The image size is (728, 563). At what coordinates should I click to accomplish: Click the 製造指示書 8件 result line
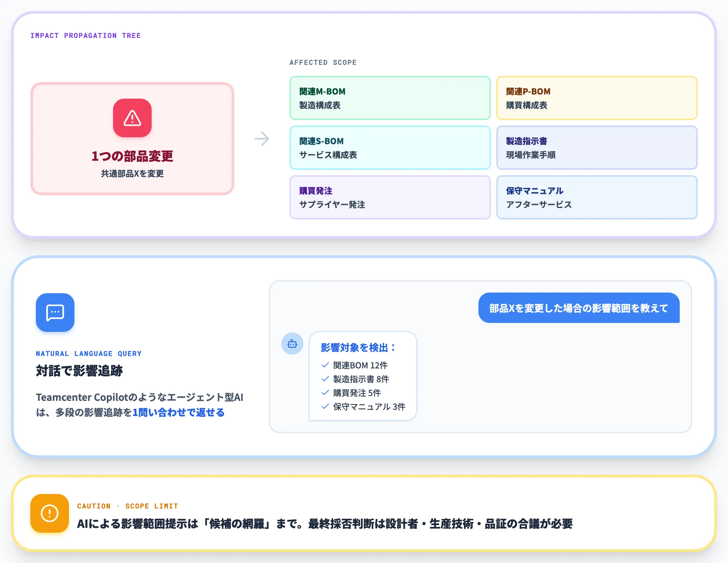click(x=361, y=379)
